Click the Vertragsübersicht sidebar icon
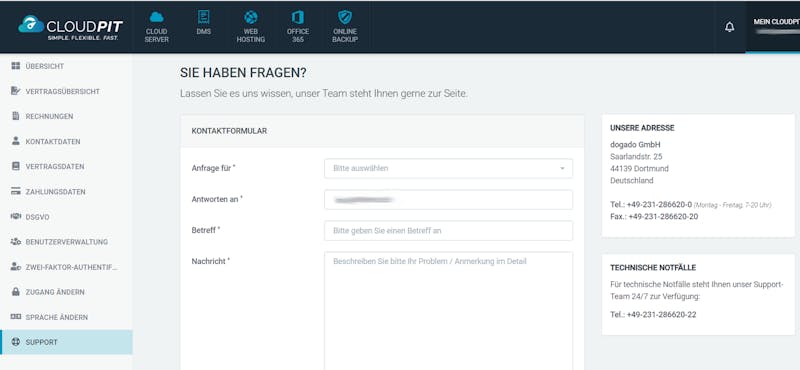Viewport: 800px width, 370px height. [15, 91]
